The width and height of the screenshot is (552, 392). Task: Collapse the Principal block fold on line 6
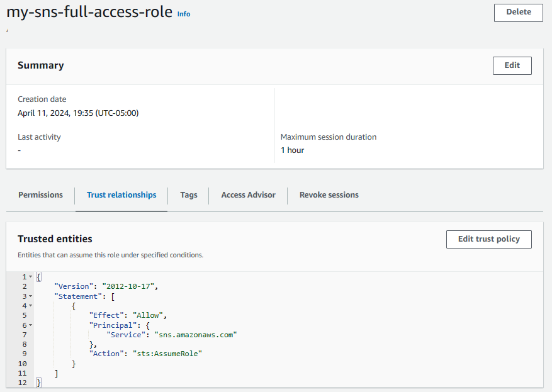coord(30,325)
